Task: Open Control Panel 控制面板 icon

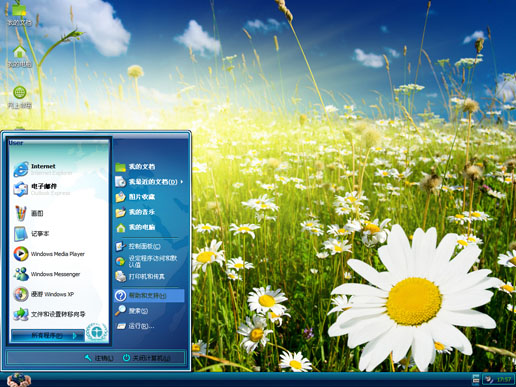Action: coord(120,246)
